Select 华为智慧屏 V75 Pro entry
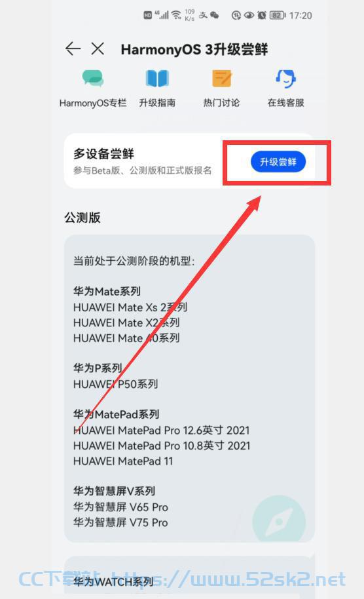 [120, 522]
